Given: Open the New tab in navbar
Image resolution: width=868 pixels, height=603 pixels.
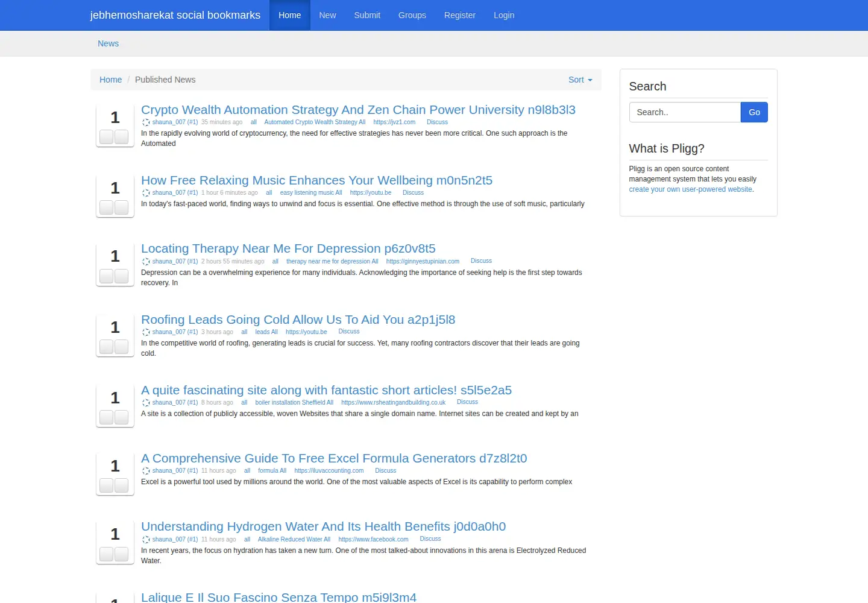Looking at the screenshot, I should [327, 15].
